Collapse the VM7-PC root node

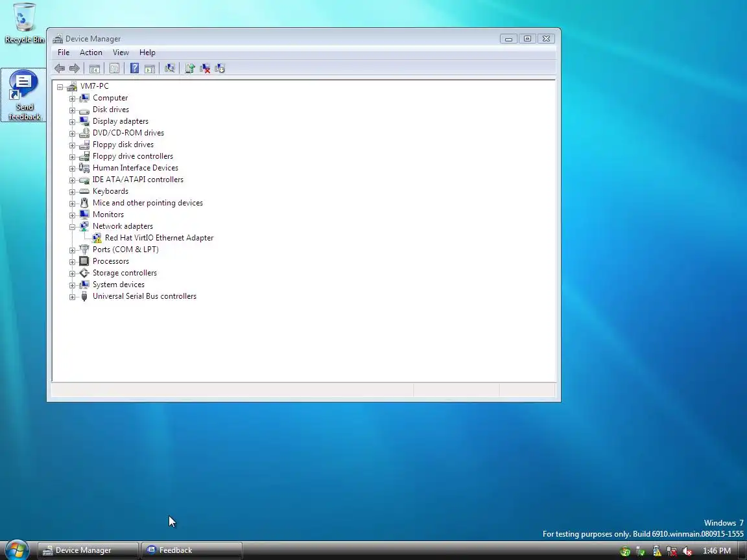coord(60,87)
